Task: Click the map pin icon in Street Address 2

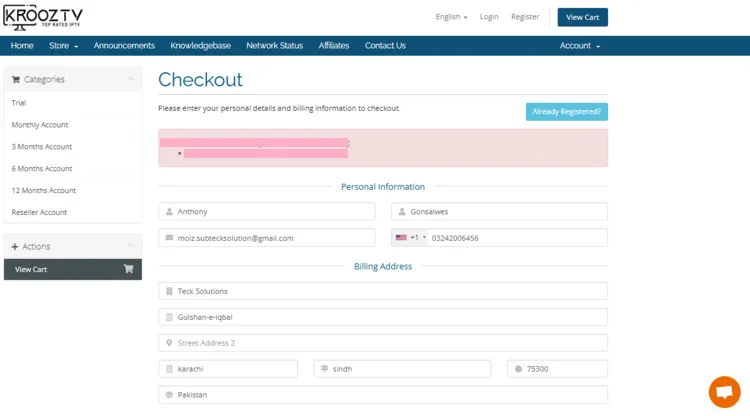Action: pos(169,343)
